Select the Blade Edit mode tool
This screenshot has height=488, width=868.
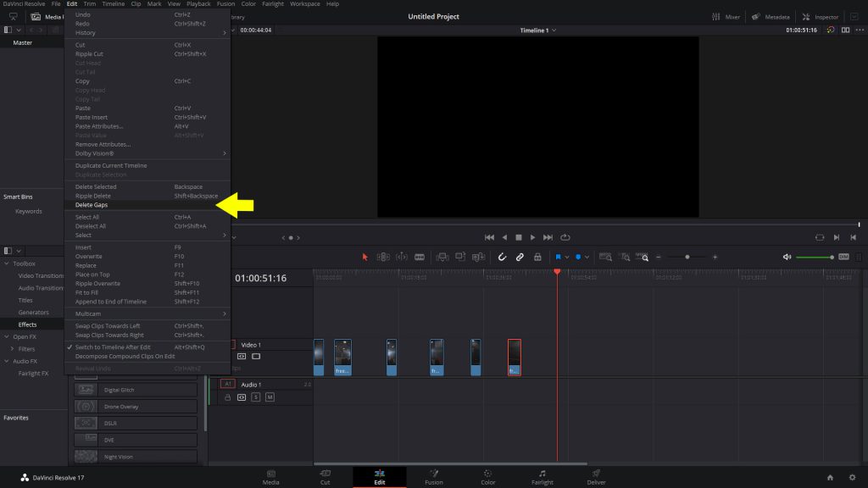pos(420,258)
